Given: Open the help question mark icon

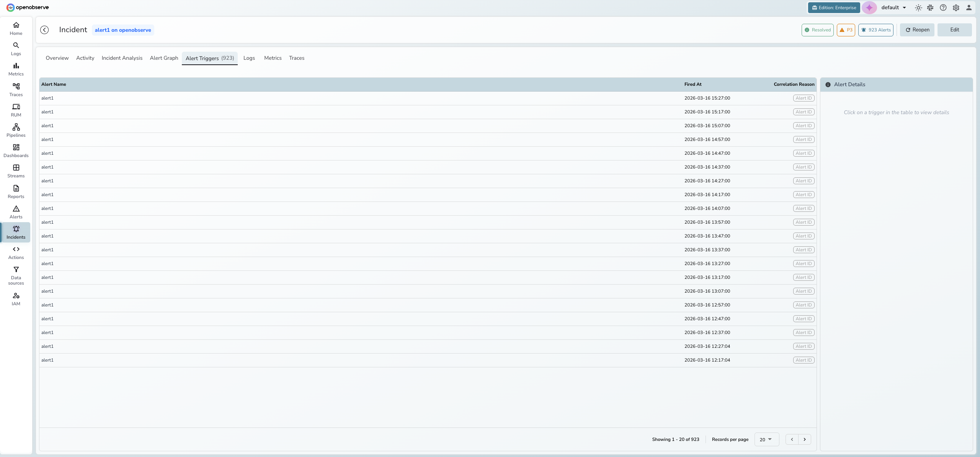Looking at the screenshot, I should [943, 8].
